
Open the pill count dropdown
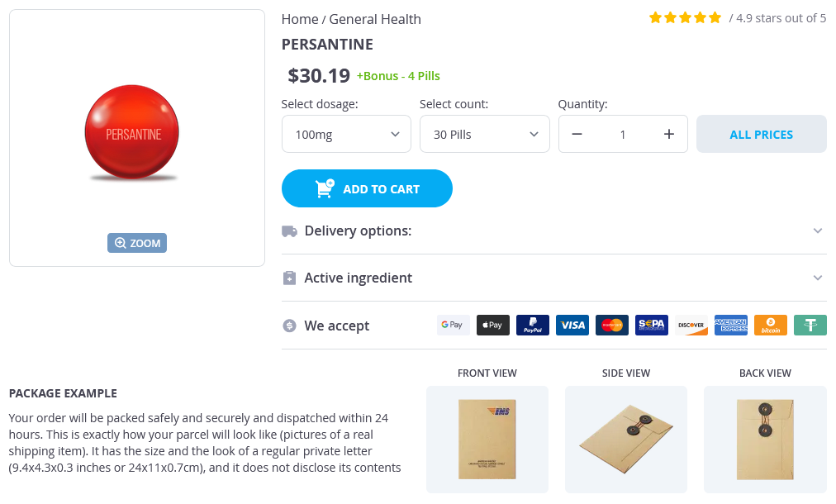[485, 134]
